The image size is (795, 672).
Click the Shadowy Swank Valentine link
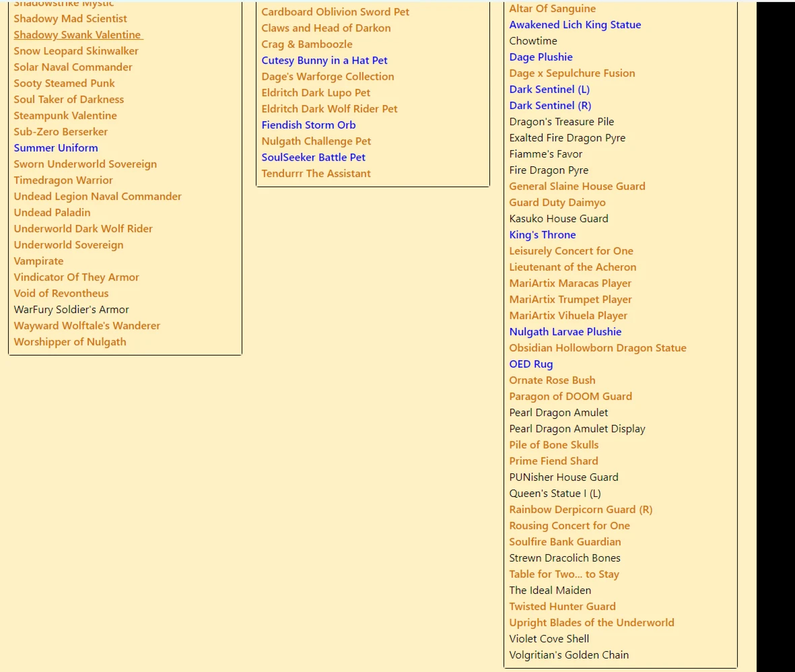(78, 35)
